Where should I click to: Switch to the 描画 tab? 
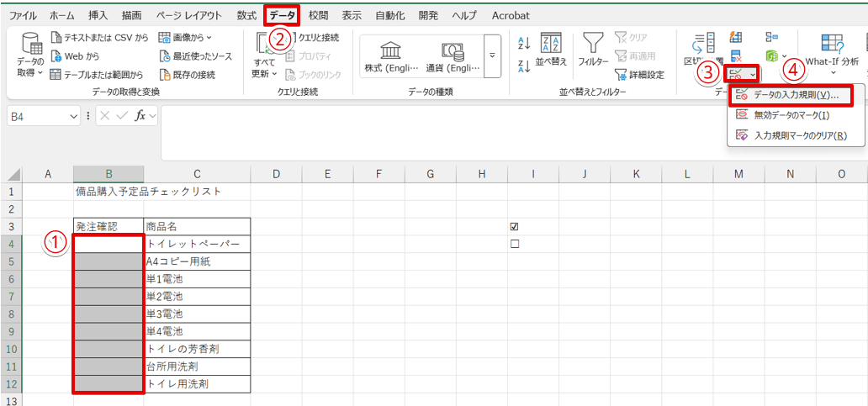(x=130, y=15)
